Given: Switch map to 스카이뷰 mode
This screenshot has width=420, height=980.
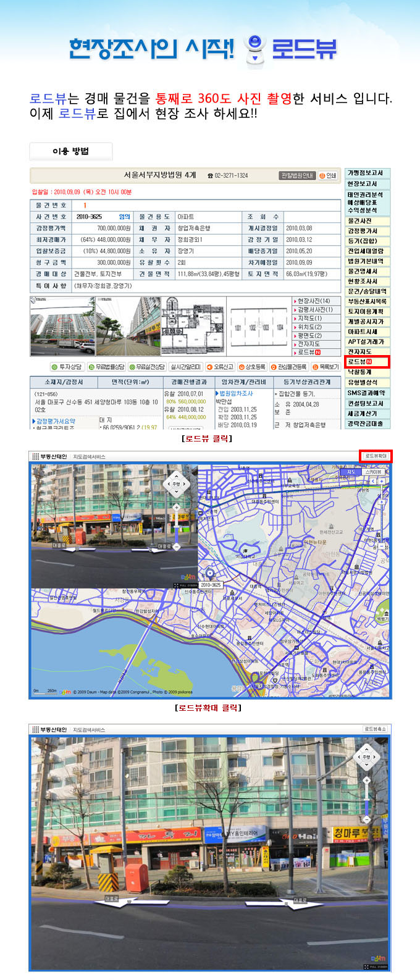Looking at the screenshot, I should (373, 472).
